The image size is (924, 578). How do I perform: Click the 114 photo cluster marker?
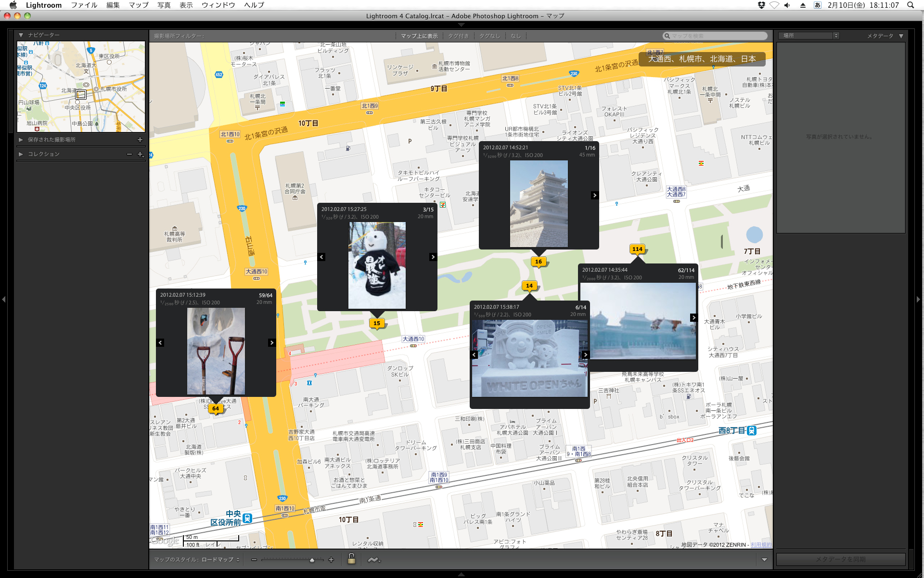tap(638, 249)
